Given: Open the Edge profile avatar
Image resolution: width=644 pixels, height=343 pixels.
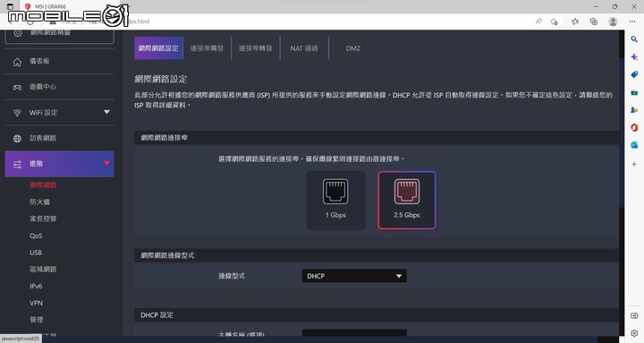Looking at the screenshot, I should [x=613, y=21].
